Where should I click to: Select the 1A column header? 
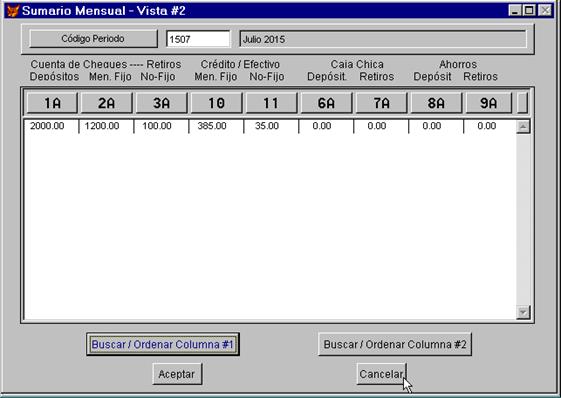tap(52, 103)
